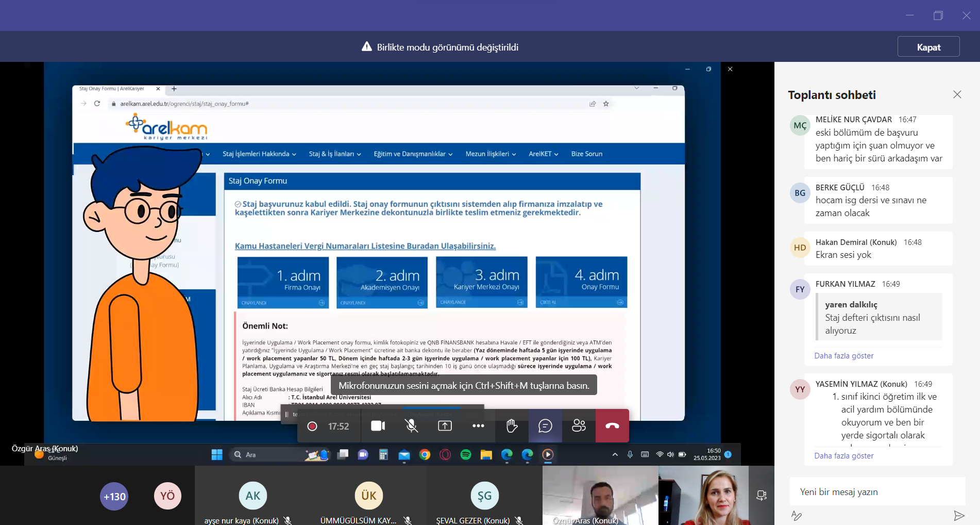Click the share page icon in address bar
Image resolution: width=980 pixels, height=525 pixels.
click(x=593, y=104)
